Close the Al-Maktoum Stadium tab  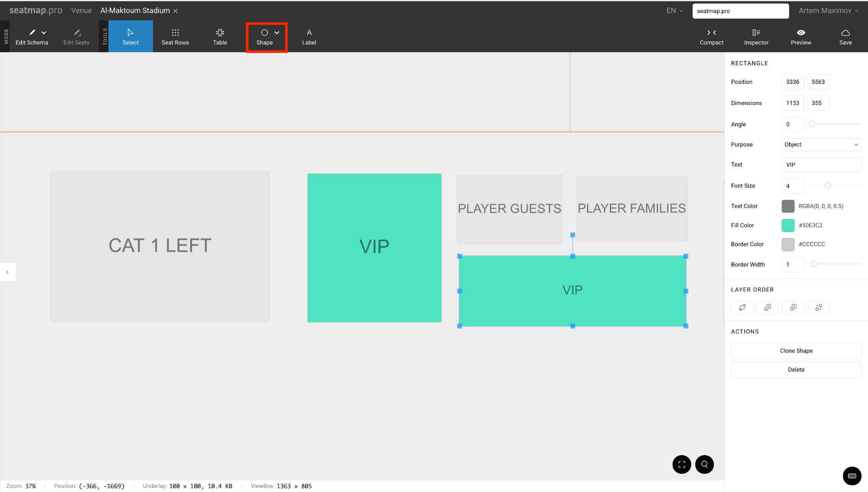pyautogui.click(x=175, y=11)
